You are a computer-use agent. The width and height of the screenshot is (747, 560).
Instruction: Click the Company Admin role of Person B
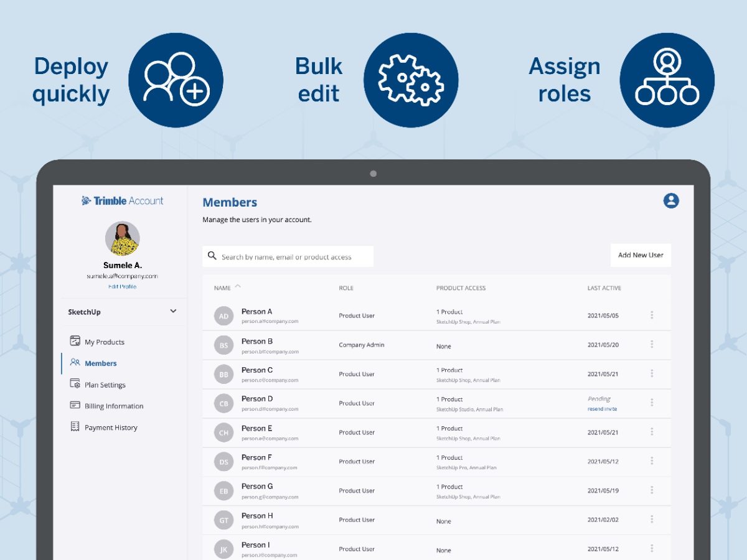click(x=362, y=345)
